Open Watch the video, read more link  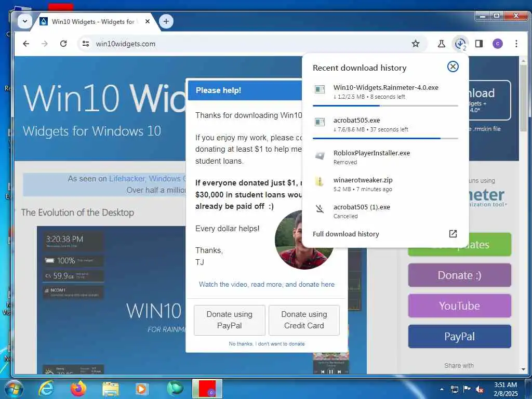click(x=267, y=284)
